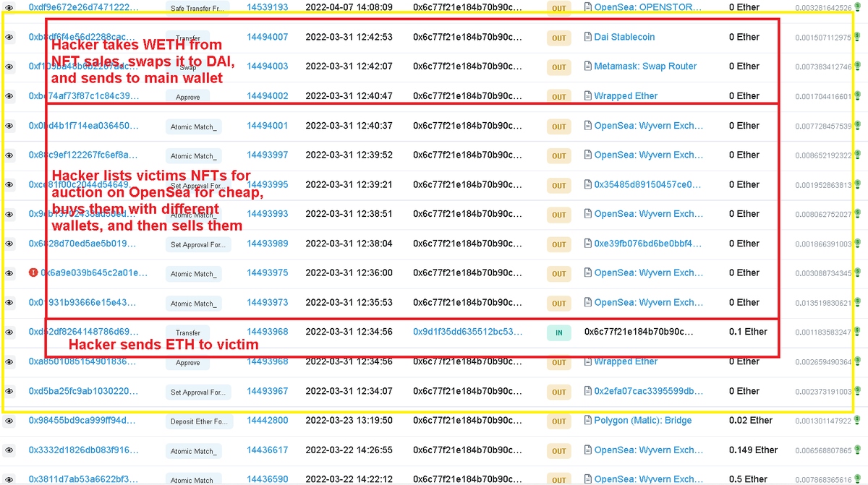Click the contract icon before Polygon (Matic): Bridge
This screenshot has width=868, height=485.
coord(588,421)
